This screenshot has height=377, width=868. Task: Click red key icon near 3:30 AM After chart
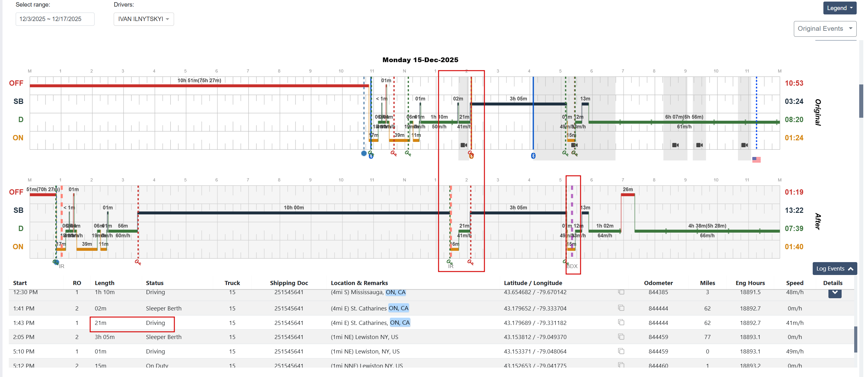click(138, 262)
